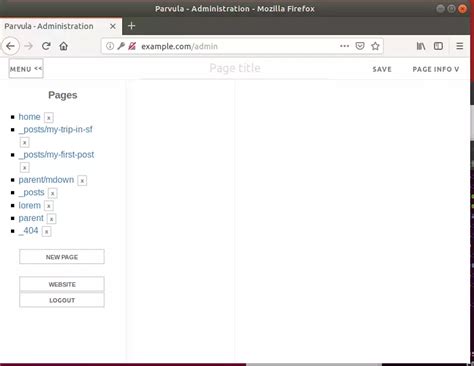474x366 pixels.
Task: Expand the PAGE INFO V dropdown
Action: tap(436, 69)
